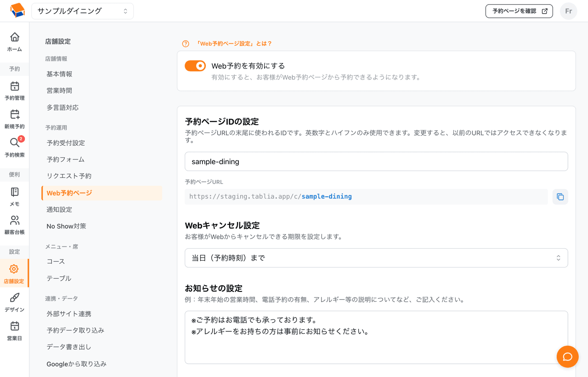
Task: Click the help question mark icon
Action: point(186,44)
